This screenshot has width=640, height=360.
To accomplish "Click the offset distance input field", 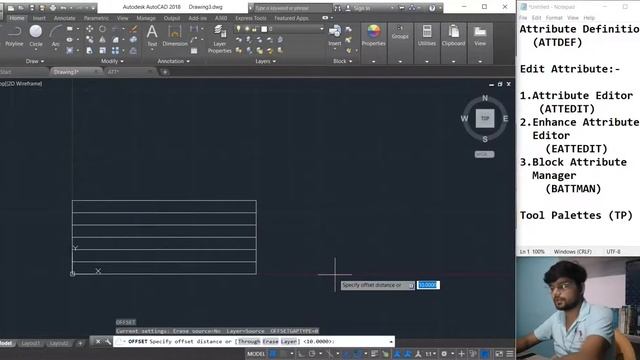I will pos(428,285).
